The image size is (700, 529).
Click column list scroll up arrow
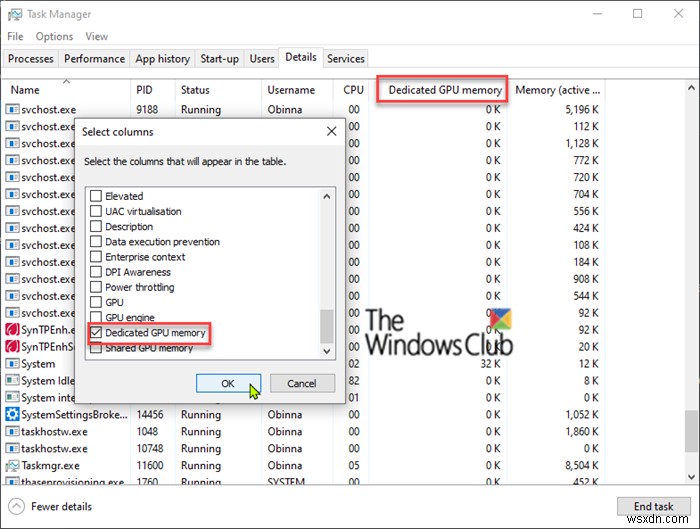pos(327,196)
